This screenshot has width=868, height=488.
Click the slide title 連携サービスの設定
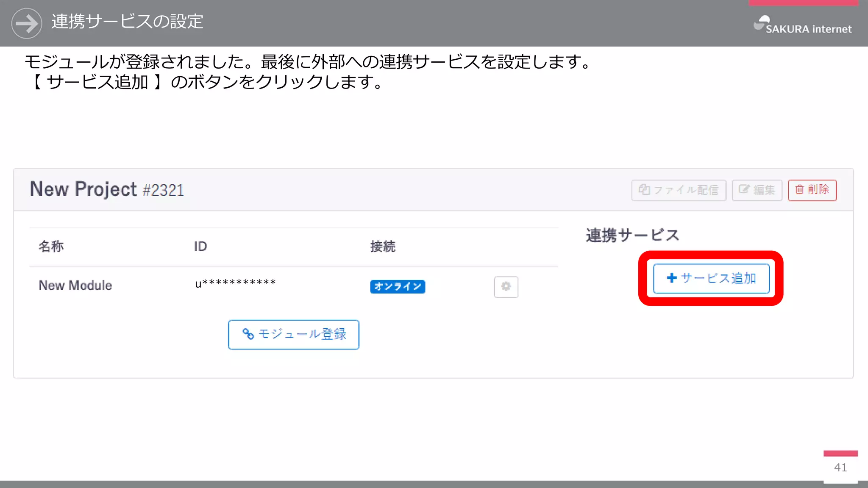[127, 21]
